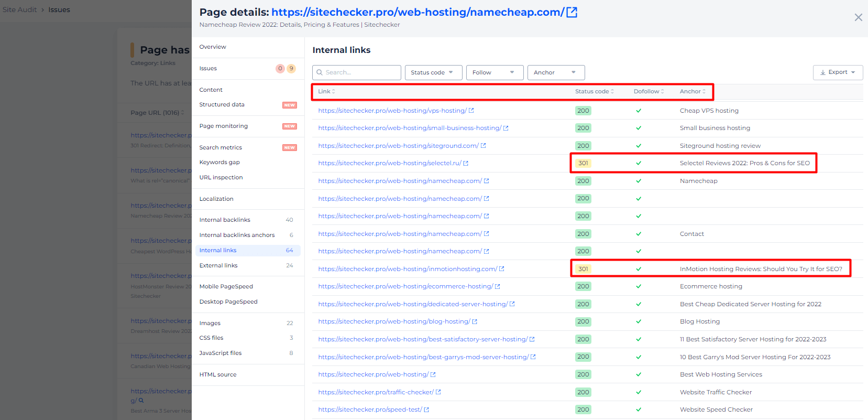Open JavaScript files section
Viewport: 868px width, 420px height.
221,353
